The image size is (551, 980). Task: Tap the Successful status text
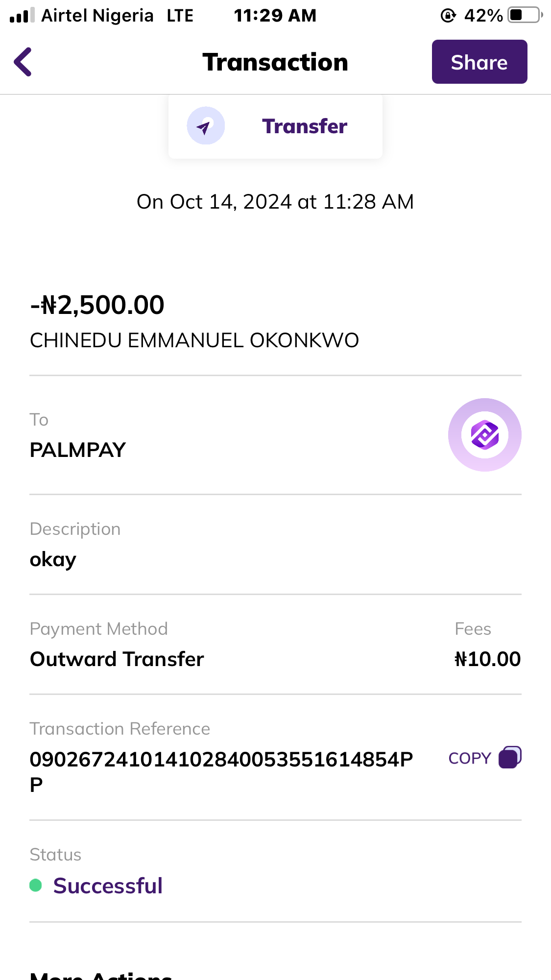pyautogui.click(x=108, y=885)
